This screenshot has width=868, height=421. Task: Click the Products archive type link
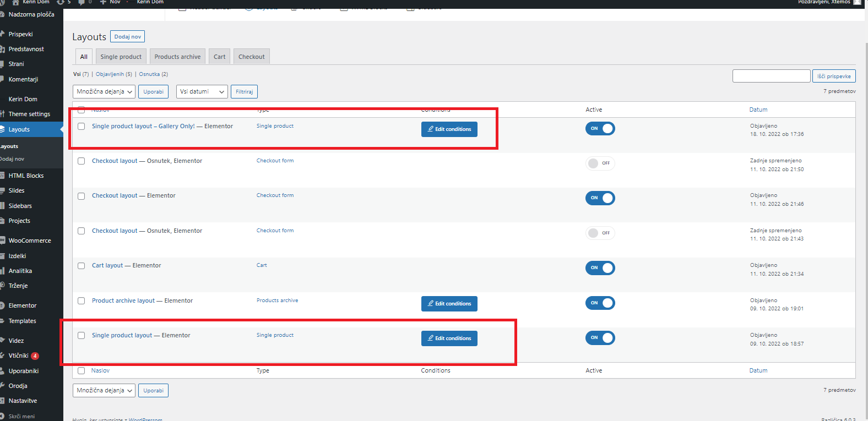click(277, 300)
